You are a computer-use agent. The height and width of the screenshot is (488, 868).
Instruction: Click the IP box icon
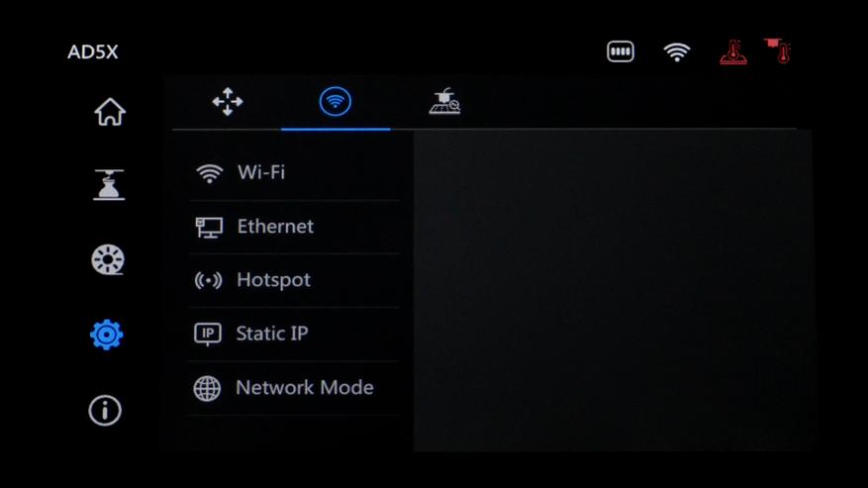coord(208,334)
